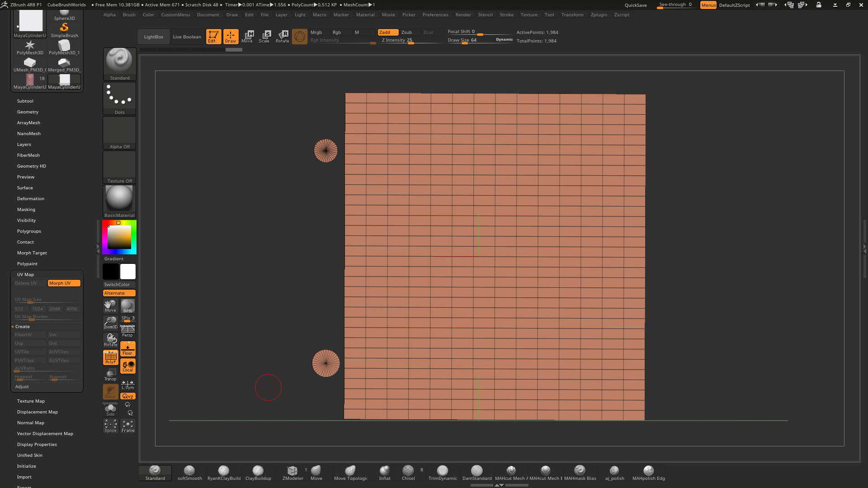868x488 pixels.
Task: Open the Zplugin menu
Action: [599, 14]
